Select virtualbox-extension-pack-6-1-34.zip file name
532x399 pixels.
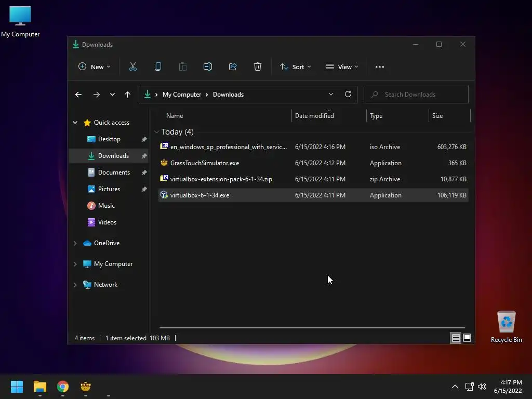click(x=221, y=179)
